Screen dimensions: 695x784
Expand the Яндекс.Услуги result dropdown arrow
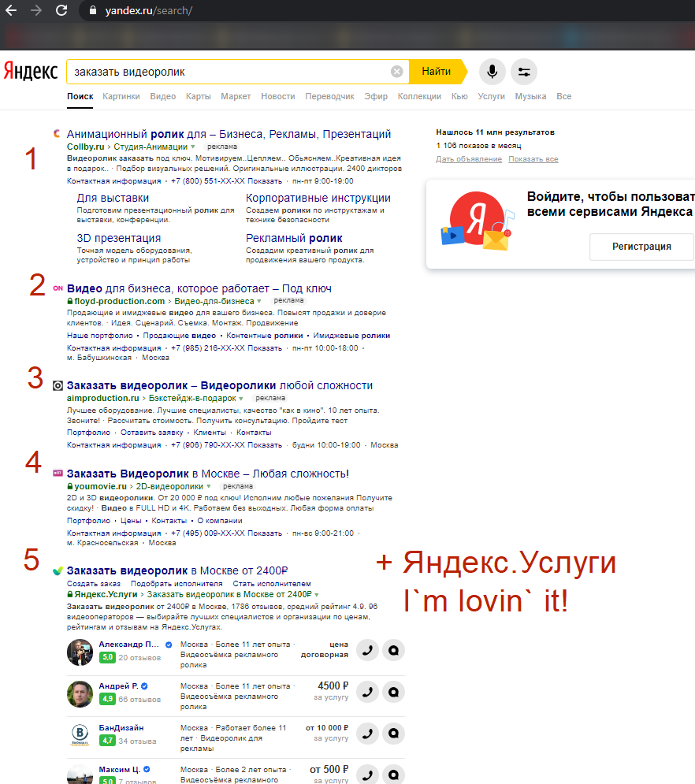point(317,594)
